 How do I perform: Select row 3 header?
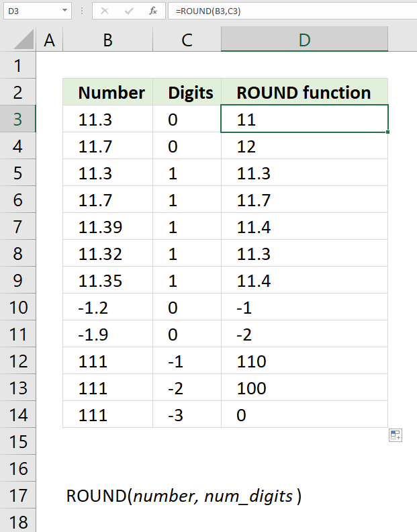17,119
